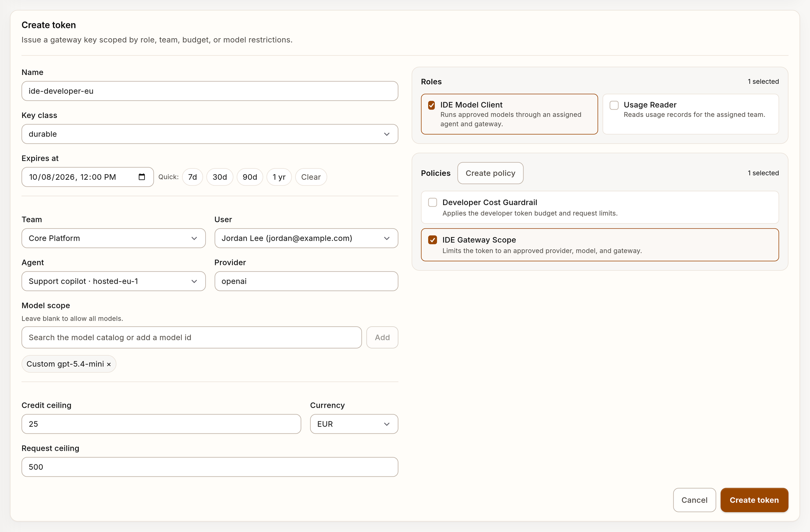The image size is (810, 532).
Task: Focus the Expires at date field
Action: [x=88, y=177]
